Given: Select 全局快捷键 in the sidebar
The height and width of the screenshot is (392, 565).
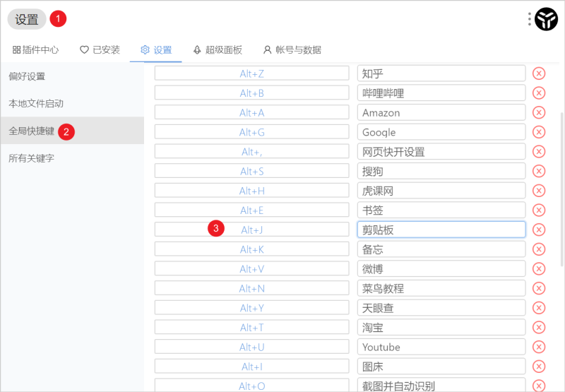Looking at the screenshot, I should (72, 131).
